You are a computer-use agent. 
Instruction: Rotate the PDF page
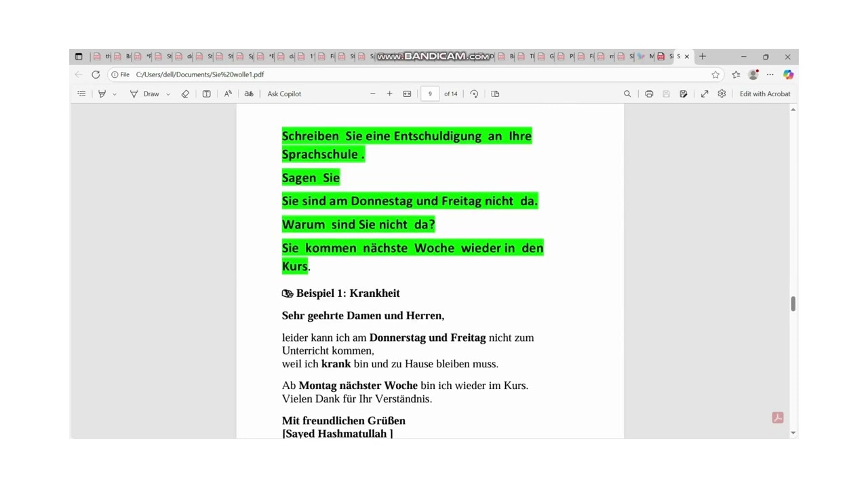pos(474,94)
